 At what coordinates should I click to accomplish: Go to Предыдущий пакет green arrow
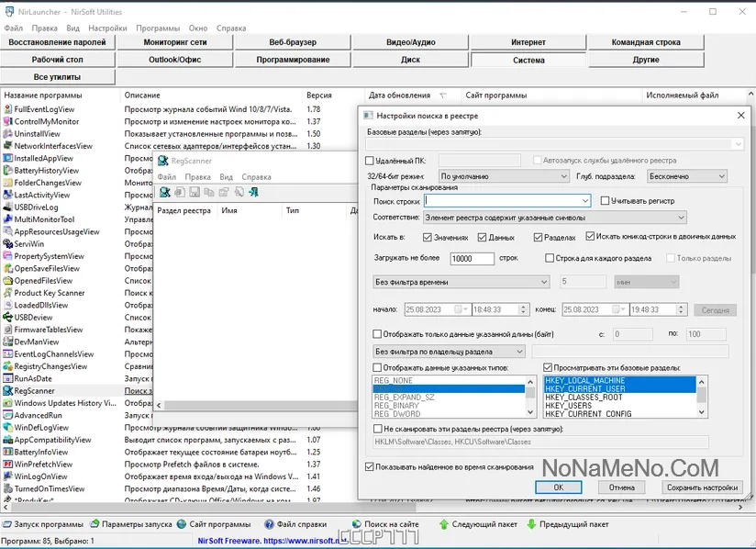pyautogui.click(x=529, y=524)
